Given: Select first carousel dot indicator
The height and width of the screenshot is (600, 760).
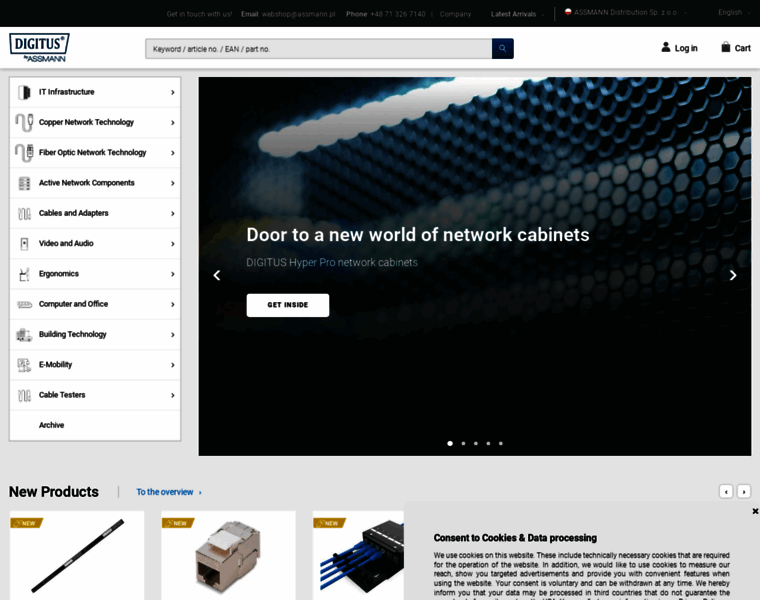Looking at the screenshot, I should tap(450, 443).
